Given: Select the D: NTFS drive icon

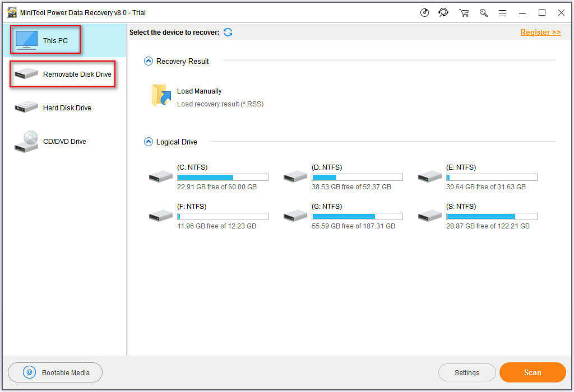Looking at the screenshot, I should coord(295,176).
